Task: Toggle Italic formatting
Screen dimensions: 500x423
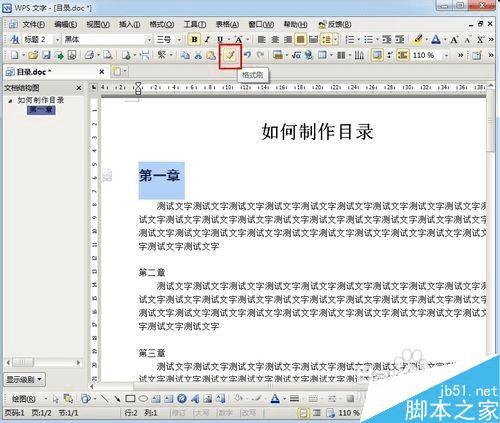Action: 207,40
